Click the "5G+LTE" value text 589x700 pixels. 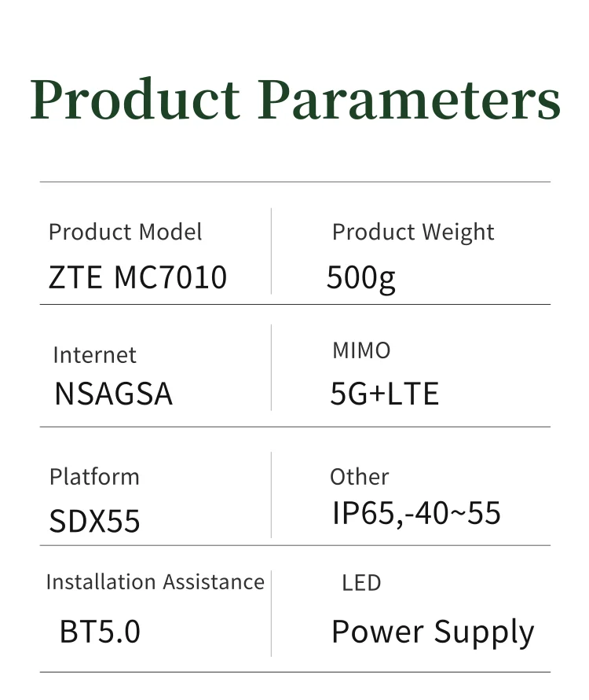384,393
